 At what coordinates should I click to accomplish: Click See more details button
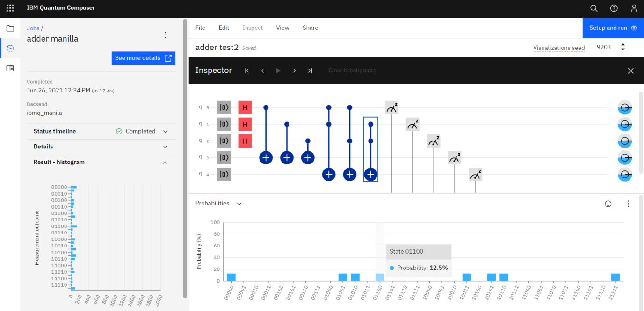pos(144,58)
